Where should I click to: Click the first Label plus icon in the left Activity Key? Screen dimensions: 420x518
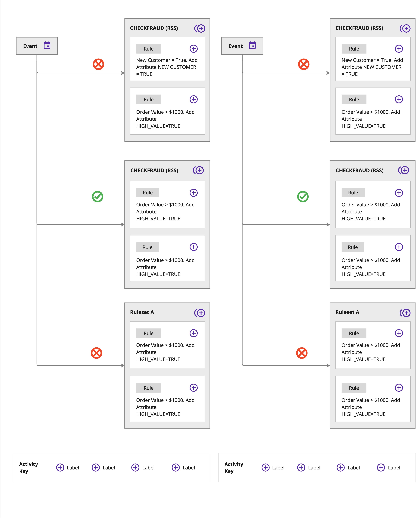click(x=60, y=467)
